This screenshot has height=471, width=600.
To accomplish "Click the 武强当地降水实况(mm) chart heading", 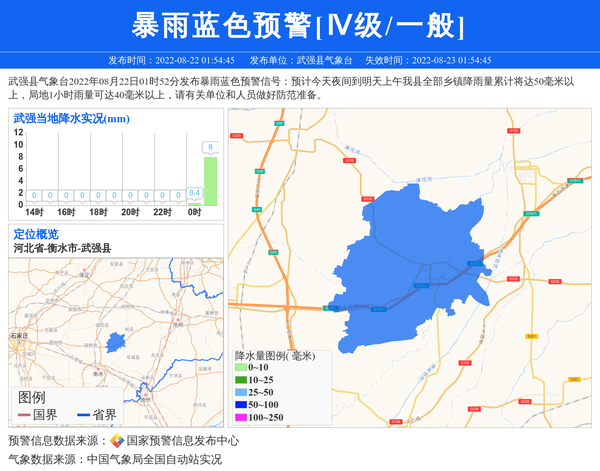I will click(x=72, y=119).
